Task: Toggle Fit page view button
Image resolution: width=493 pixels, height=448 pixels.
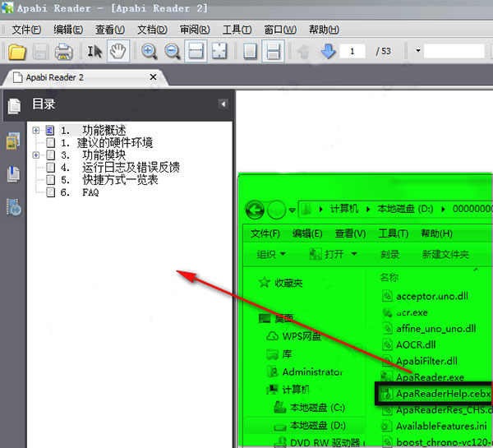Action: 219,51
